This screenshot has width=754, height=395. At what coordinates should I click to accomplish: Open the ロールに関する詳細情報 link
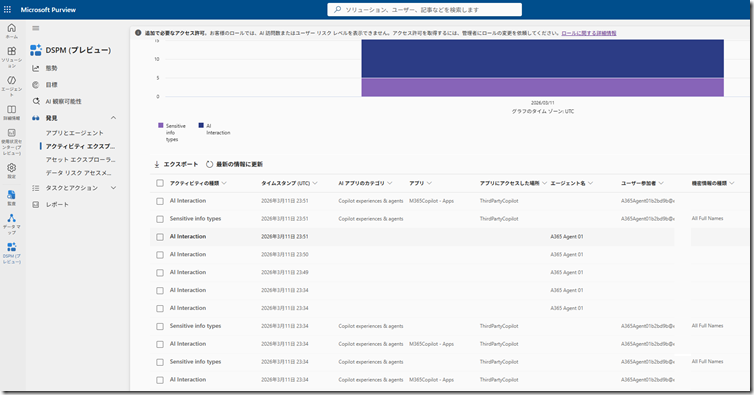point(589,33)
